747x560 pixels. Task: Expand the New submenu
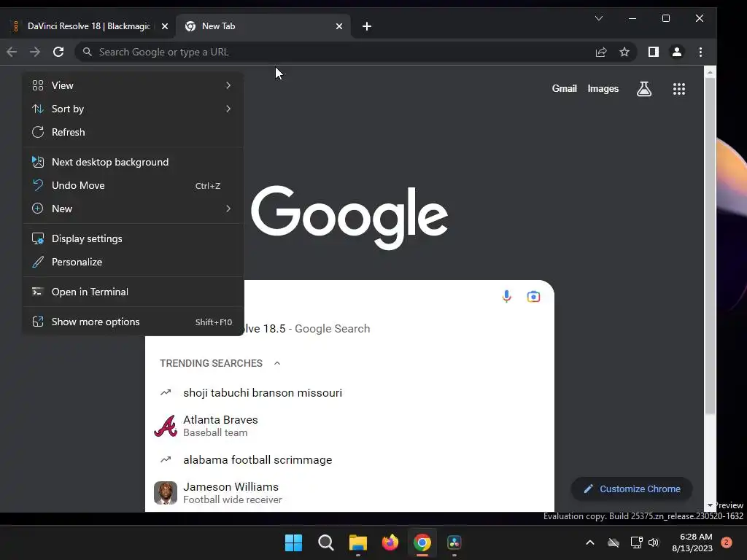pos(133,209)
